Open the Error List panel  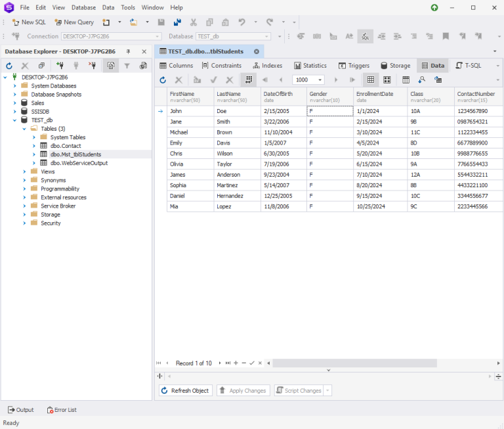click(62, 410)
